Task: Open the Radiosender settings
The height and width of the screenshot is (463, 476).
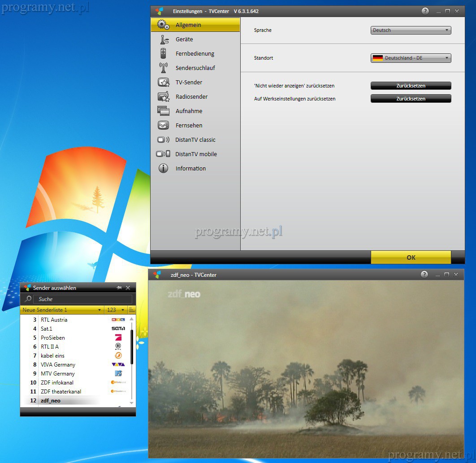Action: (191, 97)
